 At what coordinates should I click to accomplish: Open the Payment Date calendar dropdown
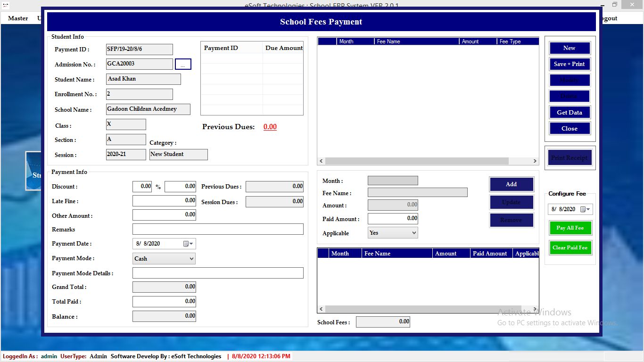(189, 244)
